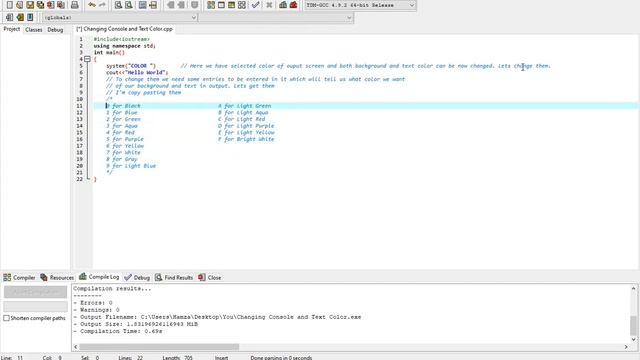The image size is (640, 360).
Task: Click 'Output Filename' line in compile log
Action: tap(217, 317)
